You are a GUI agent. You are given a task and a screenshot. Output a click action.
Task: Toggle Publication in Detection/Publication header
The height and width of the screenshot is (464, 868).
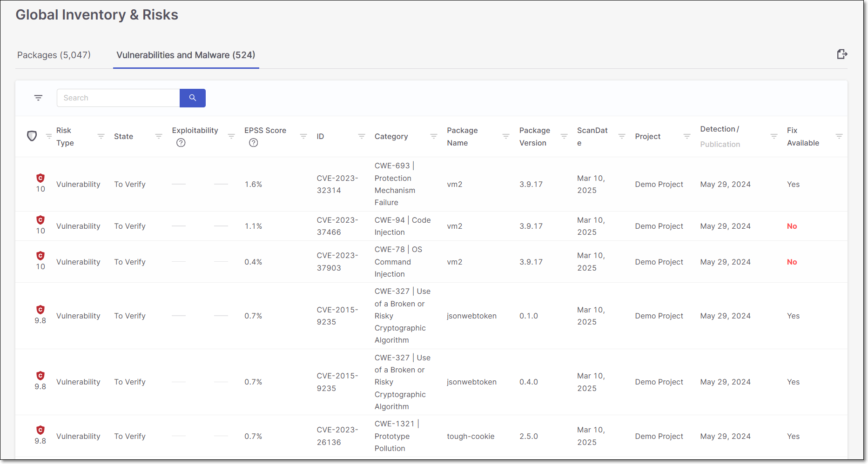click(720, 144)
